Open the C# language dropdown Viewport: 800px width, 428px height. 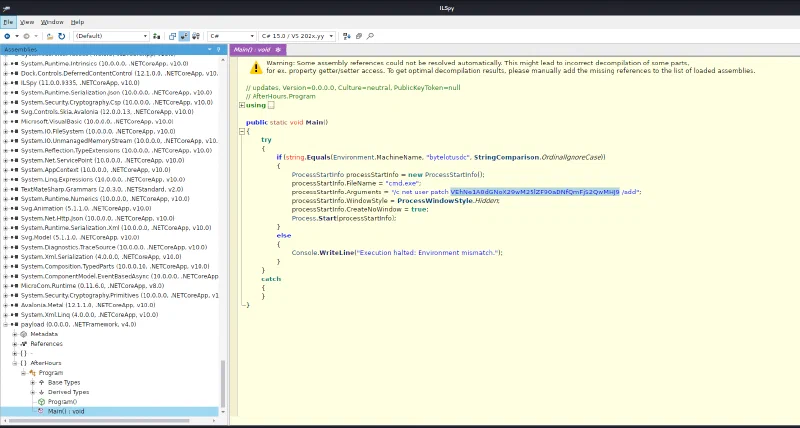232,36
